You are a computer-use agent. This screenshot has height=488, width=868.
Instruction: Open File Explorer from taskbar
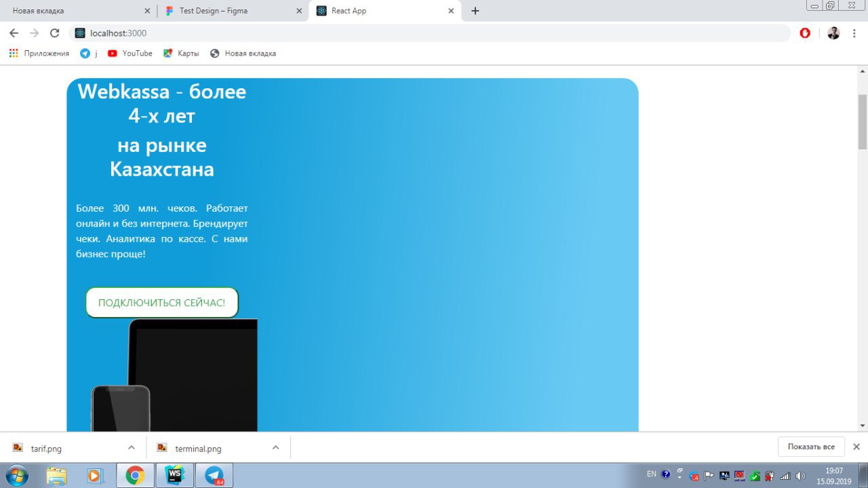[57, 475]
